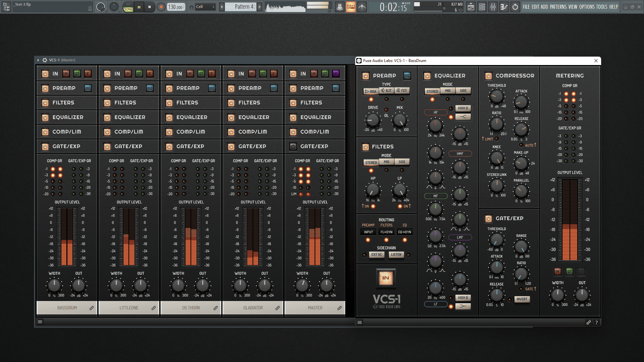644x362 pixels.
Task: Click the link icon on DS THORN strip
Action: click(216, 308)
